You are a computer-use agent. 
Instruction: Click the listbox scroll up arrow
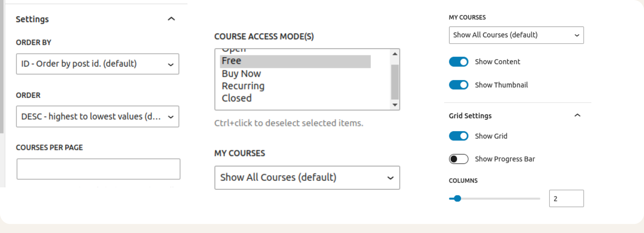395,54
